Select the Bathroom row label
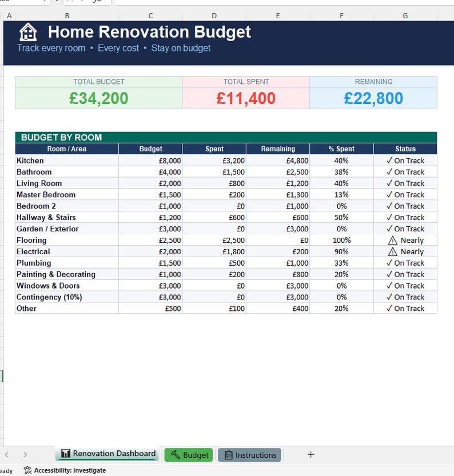The width and height of the screenshot is (454, 476). click(67, 172)
